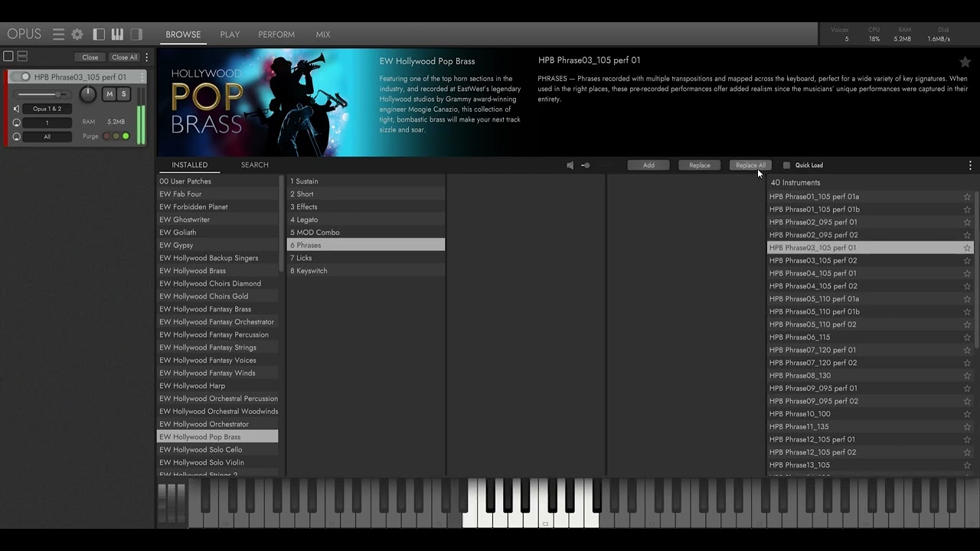Mute the instrument with the M button

pyautogui.click(x=109, y=94)
